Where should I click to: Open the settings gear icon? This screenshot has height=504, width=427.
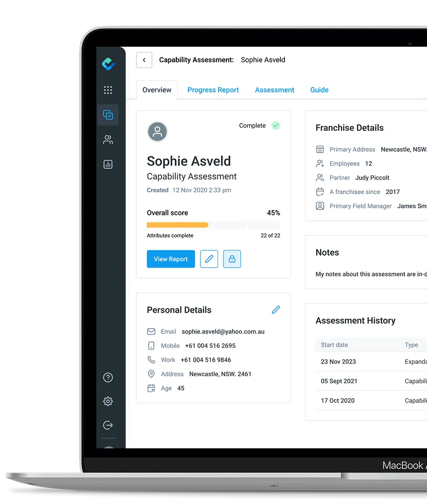pos(108,401)
